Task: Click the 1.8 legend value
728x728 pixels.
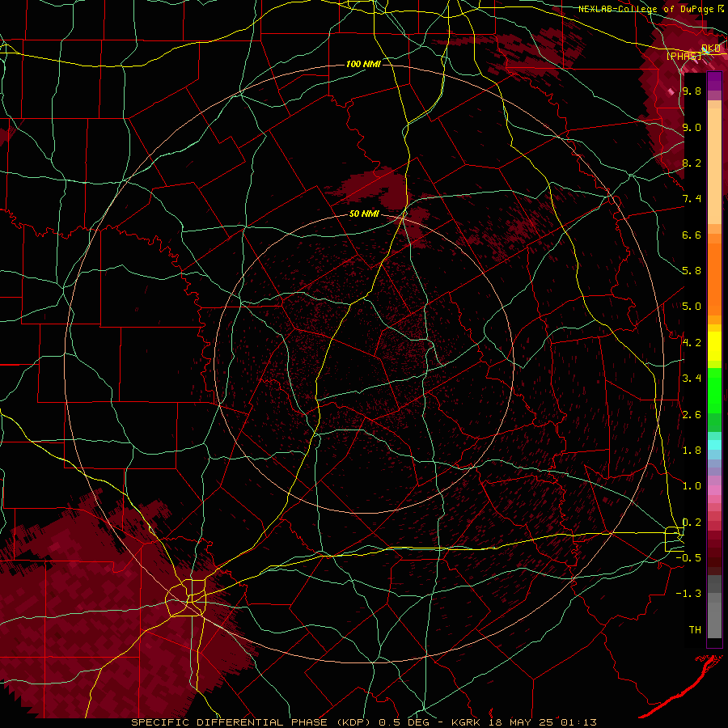Action: [692, 451]
